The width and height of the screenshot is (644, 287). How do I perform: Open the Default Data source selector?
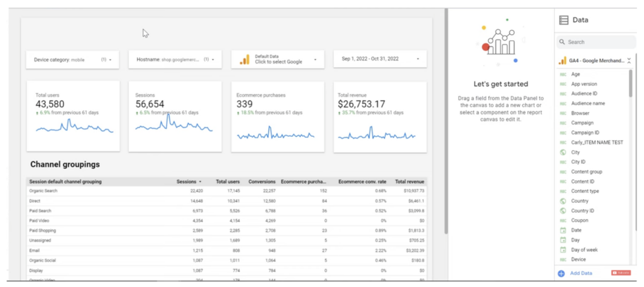(277, 60)
